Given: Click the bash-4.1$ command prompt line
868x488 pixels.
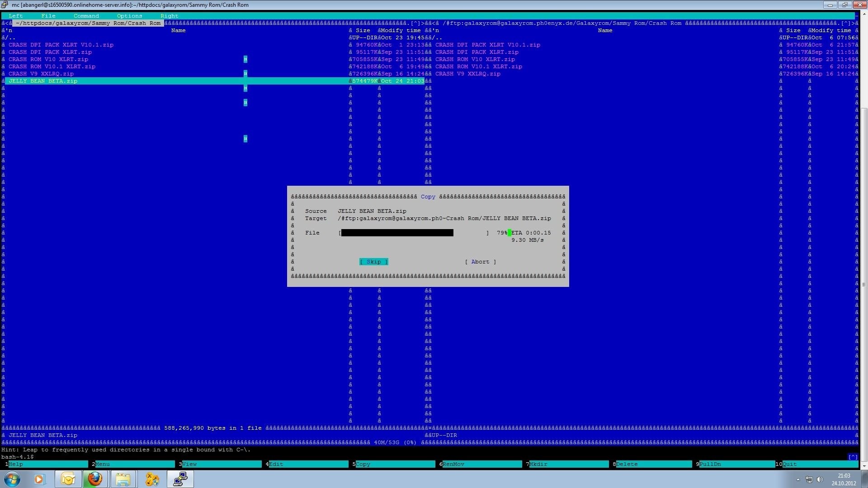Looking at the screenshot, I should (18, 457).
